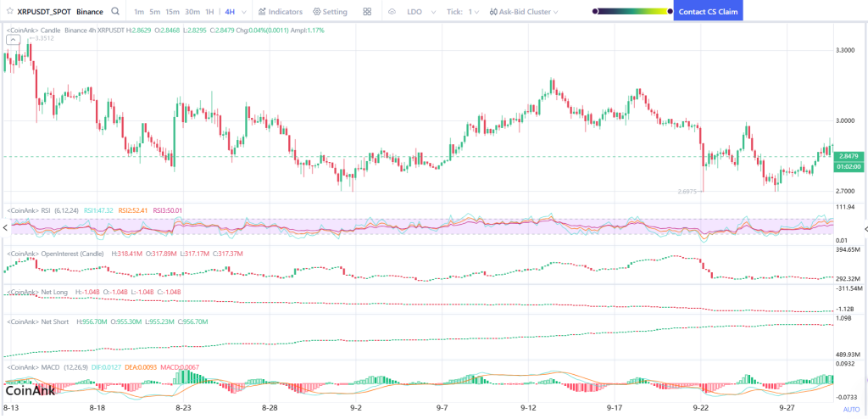Screen dimensions: 868x419
Task: Click the OpenInterest (Candle) indicator label
Action: [x=54, y=254]
